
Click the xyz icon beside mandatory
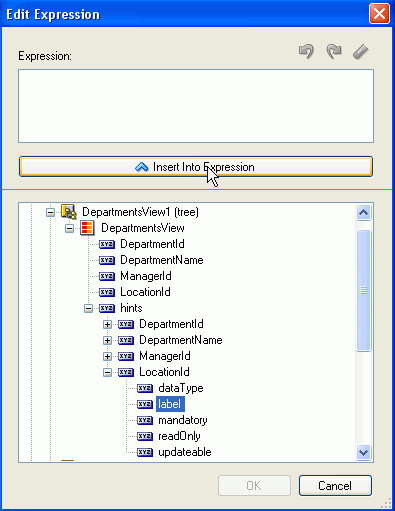[145, 420]
